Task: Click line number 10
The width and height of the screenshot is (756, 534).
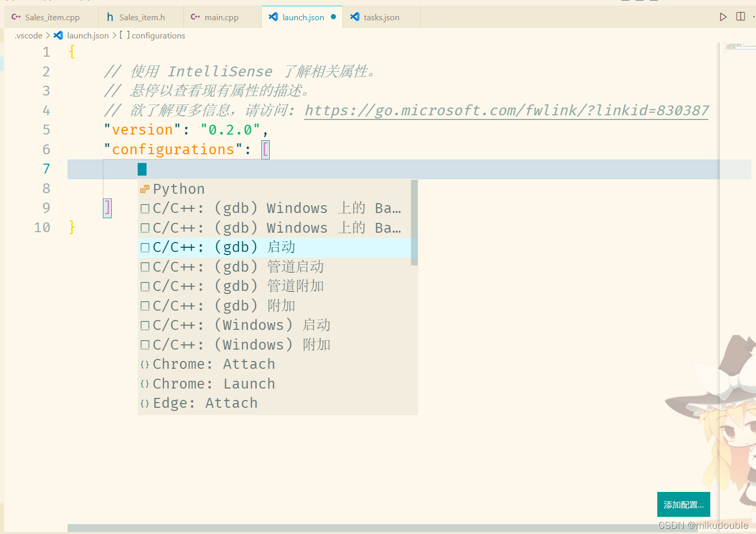Action: click(x=42, y=228)
